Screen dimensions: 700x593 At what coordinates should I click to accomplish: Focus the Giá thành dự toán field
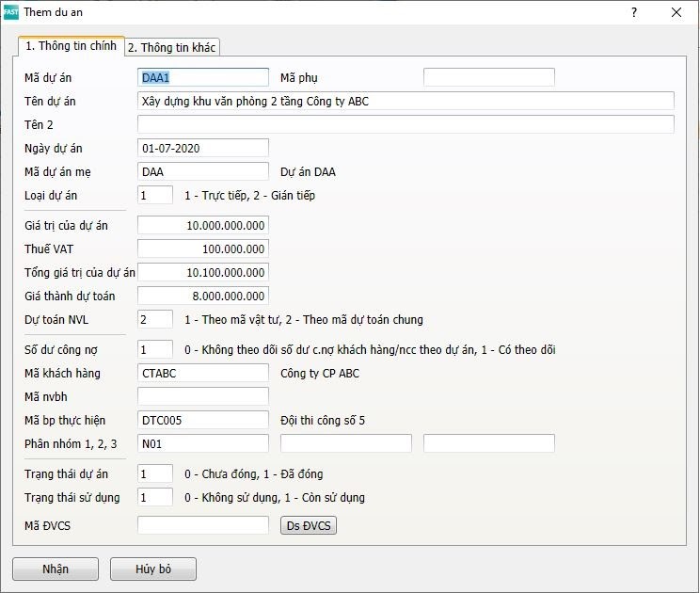click(202, 296)
